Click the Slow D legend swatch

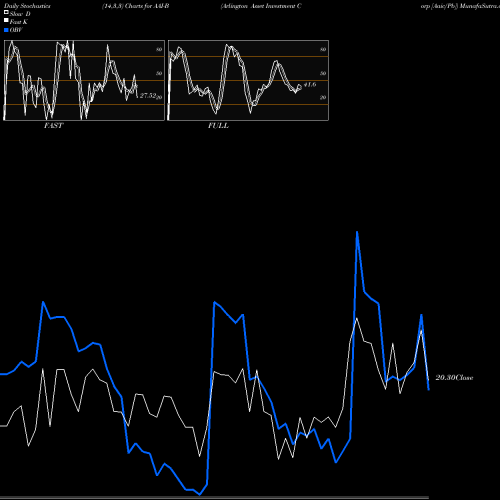6,12
